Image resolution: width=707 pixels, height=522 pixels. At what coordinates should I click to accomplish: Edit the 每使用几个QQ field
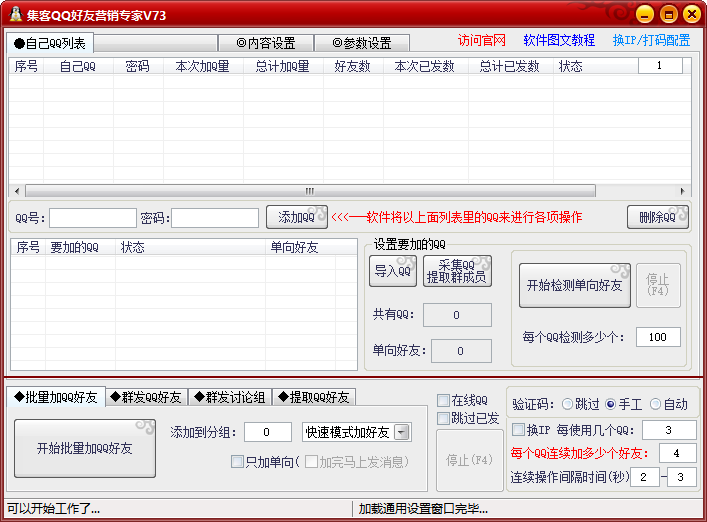[669, 430]
